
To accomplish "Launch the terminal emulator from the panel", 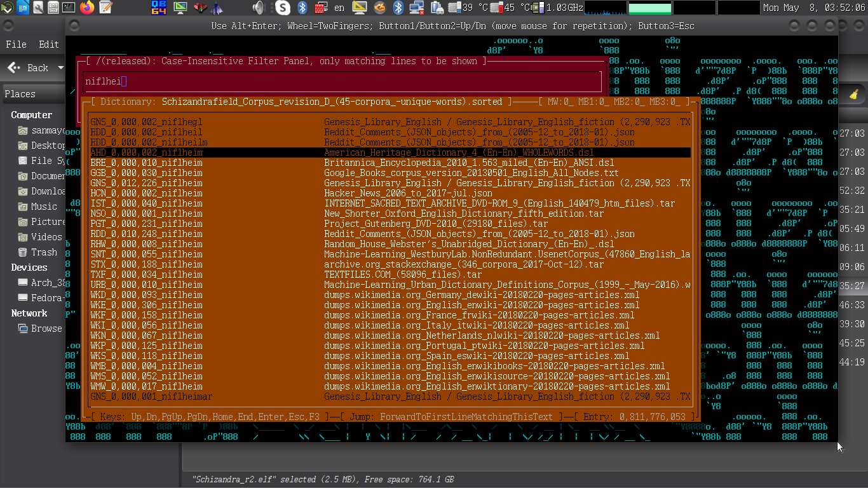I will tap(69, 8).
